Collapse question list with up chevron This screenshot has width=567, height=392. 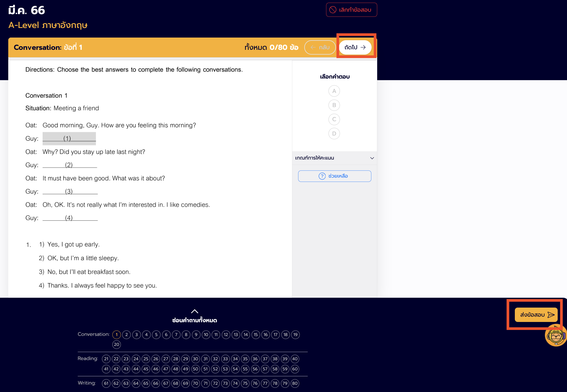(195, 311)
